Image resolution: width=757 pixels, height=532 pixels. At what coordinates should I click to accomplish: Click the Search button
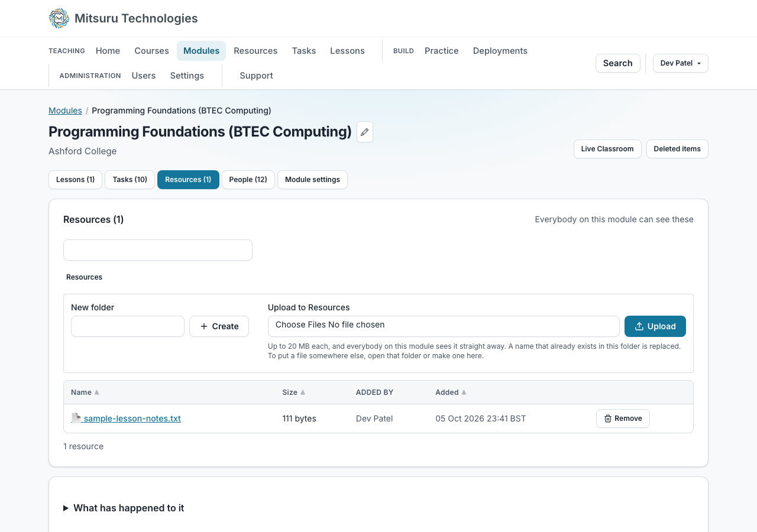point(618,63)
